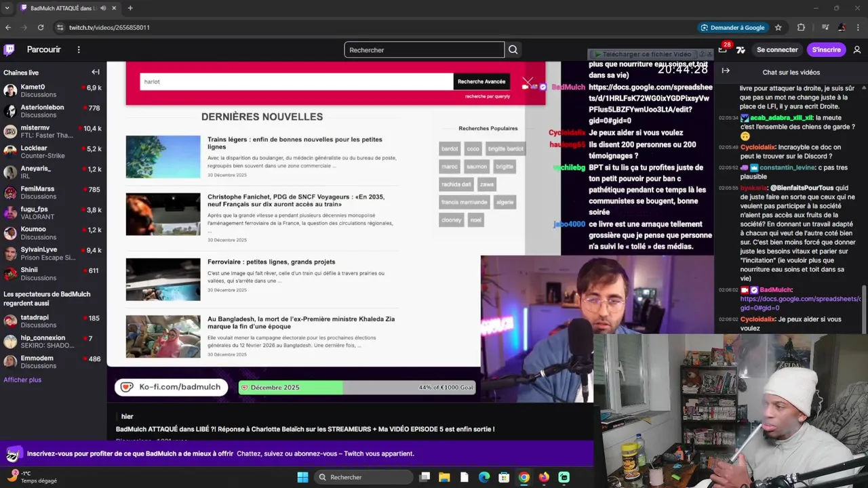Viewport: 868px width, 488px height.
Task: Open Task View on the taskbar
Action: 425,477
